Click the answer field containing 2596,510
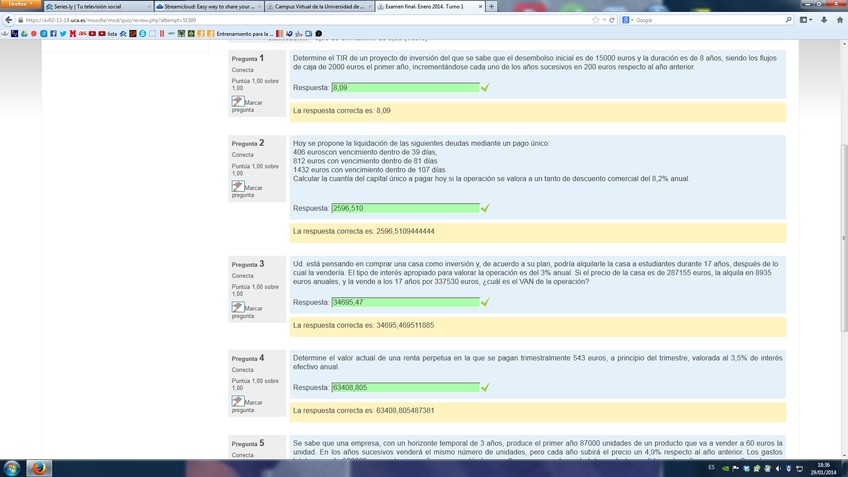848x477 pixels. (x=406, y=208)
